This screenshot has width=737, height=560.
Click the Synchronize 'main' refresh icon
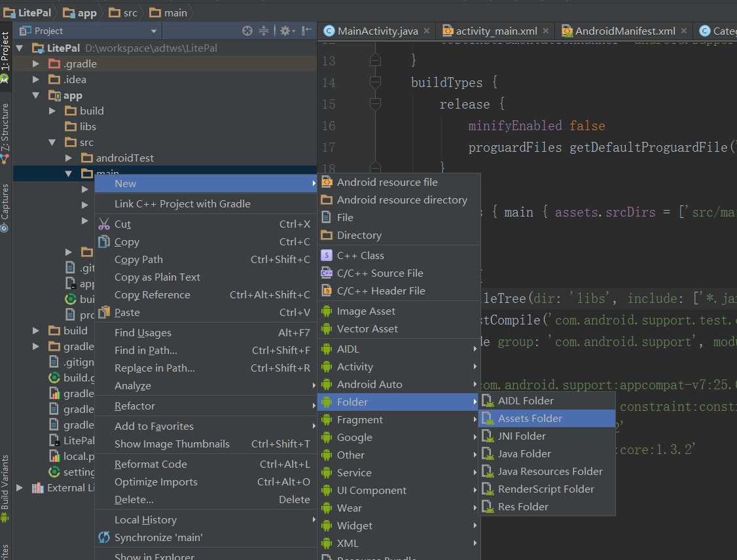(104, 537)
